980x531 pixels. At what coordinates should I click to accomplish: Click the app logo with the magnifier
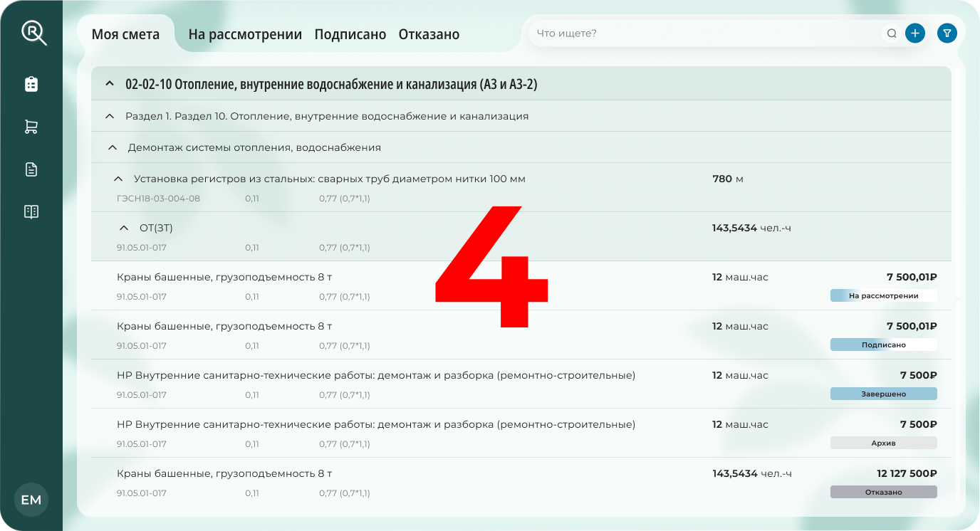pyautogui.click(x=31, y=32)
